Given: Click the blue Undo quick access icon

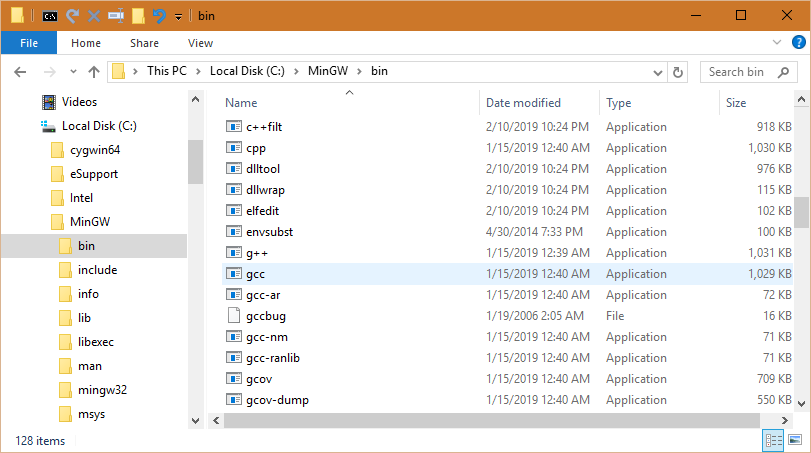Looking at the screenshot, I should (159, 16).
